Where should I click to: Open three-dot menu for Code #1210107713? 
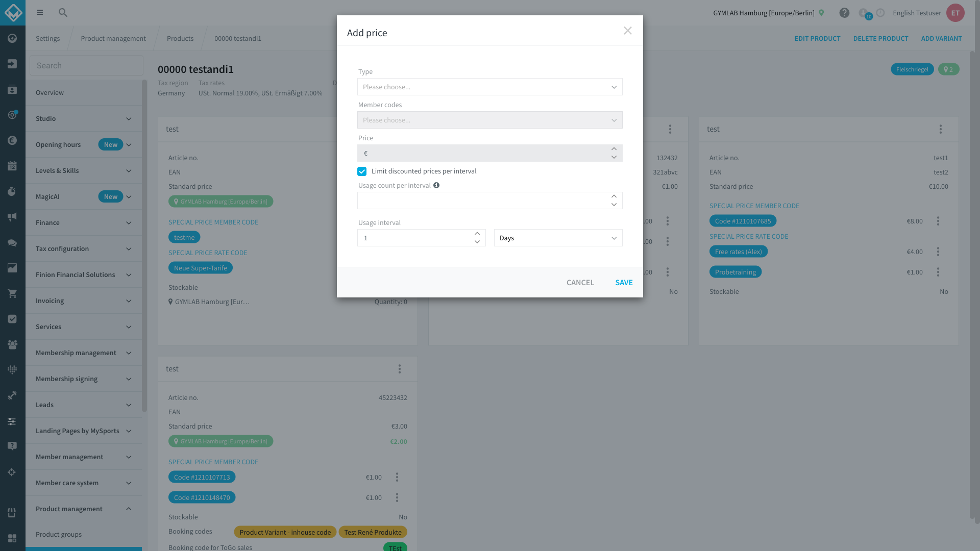pos(397,477)
